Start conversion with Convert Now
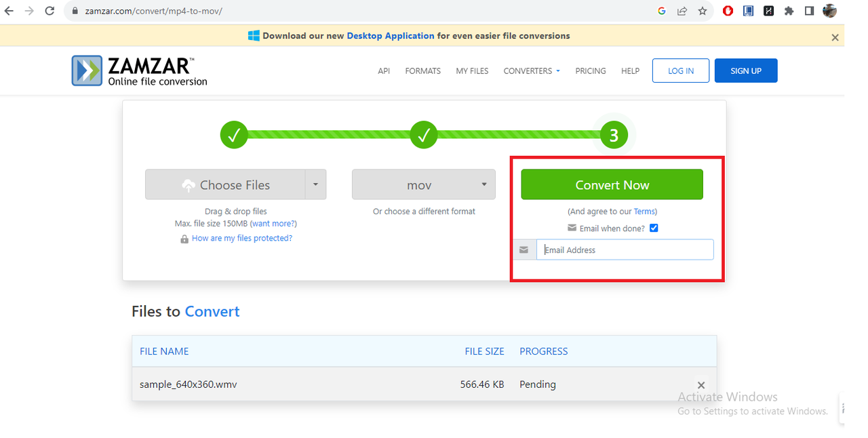Viewport: 868px width, 438px height. tap(612, 184)
